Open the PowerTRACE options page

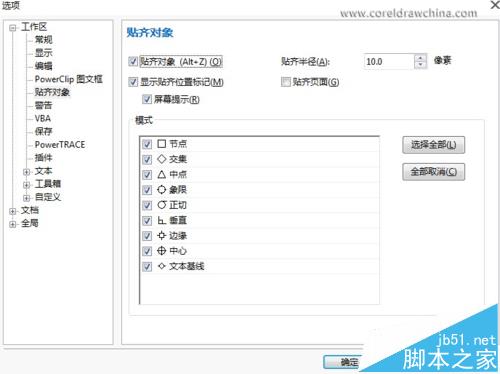pyautogui.click(x=60, y=145)
